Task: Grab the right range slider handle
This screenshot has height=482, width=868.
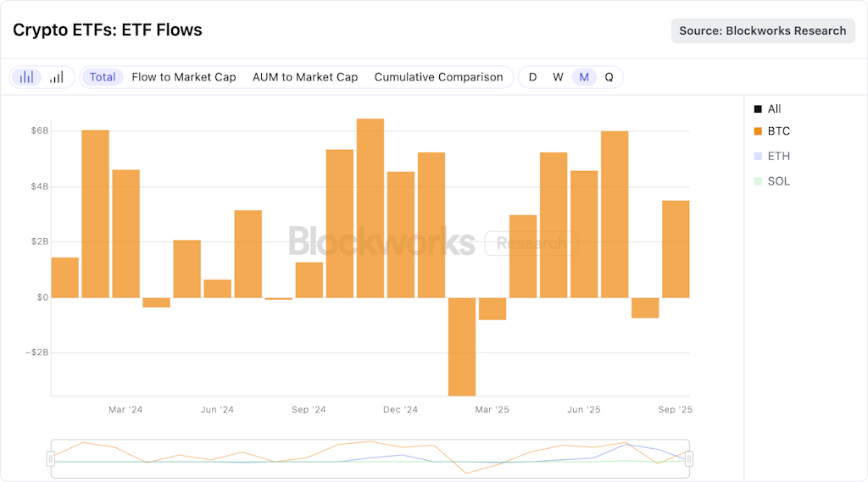Action: (x=689, y=459)
